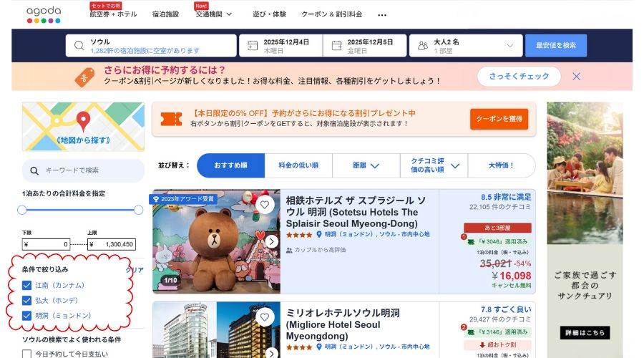Close the coupon promotion banner
The width and height of the screenshot is (644, 358).
tap(576, 77)
